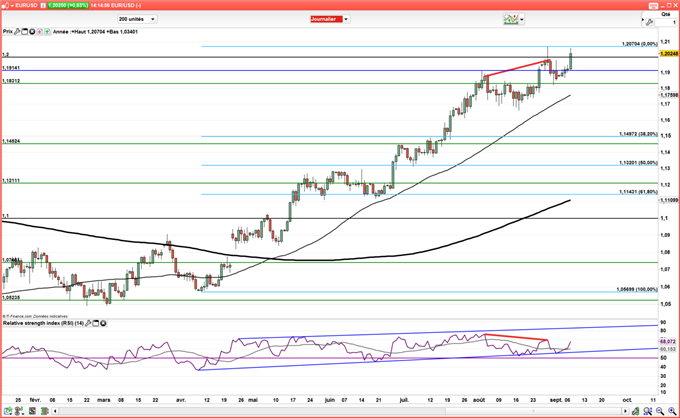
Task: Click the Prix panel window icon
Action: (x=24, y=32)
